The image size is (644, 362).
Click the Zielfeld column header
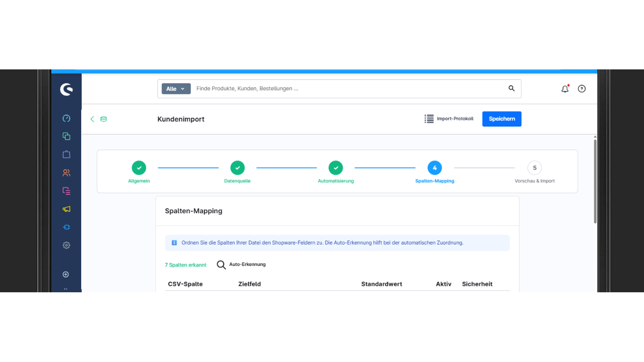(x=250, y=284)
